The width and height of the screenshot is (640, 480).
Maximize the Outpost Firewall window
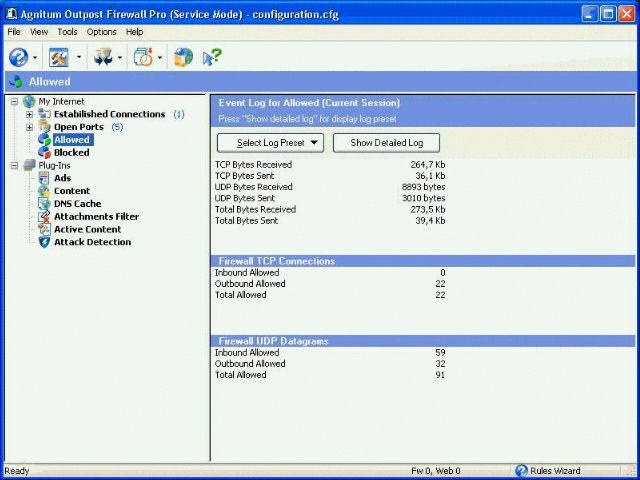[x=608, y=14]
